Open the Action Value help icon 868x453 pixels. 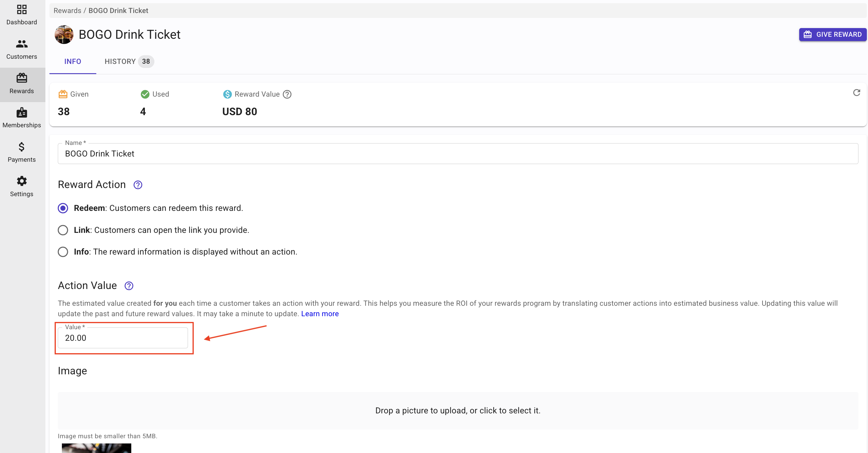coord(129,286)
